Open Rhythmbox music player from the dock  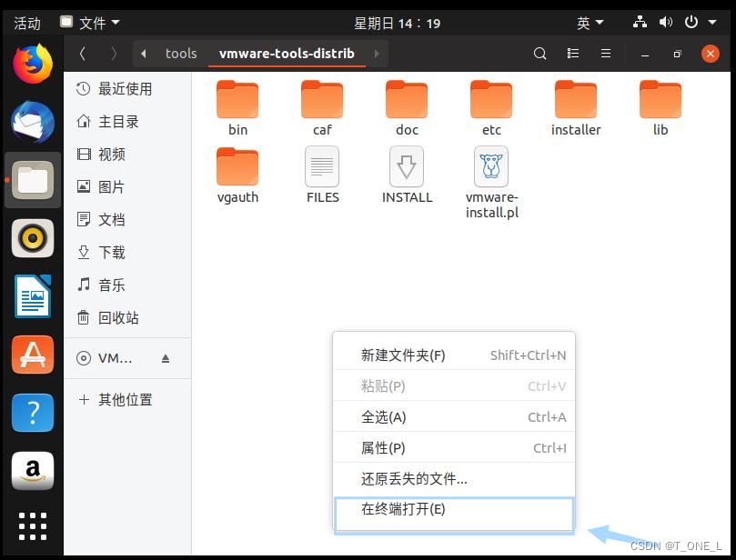[32, 238]
